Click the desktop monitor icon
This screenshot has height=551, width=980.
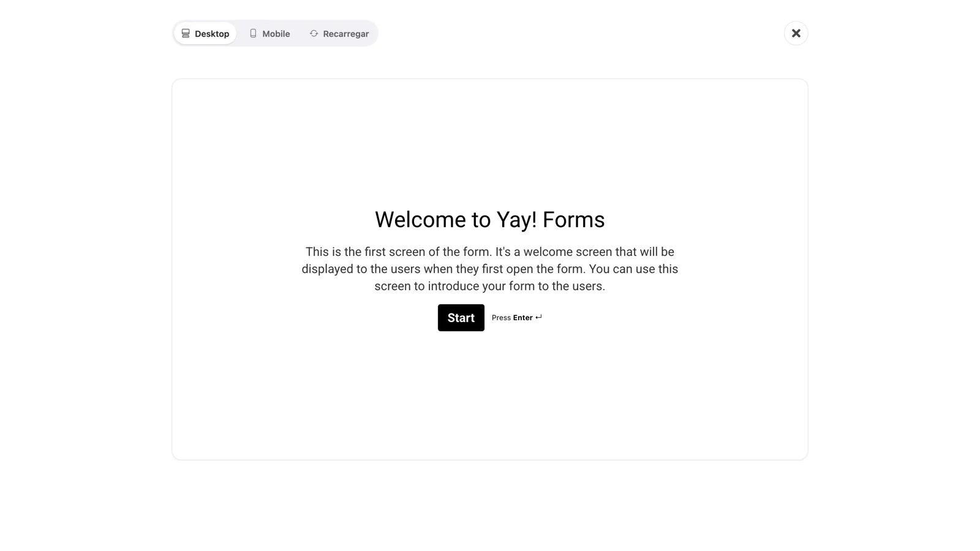pos(186,34)
